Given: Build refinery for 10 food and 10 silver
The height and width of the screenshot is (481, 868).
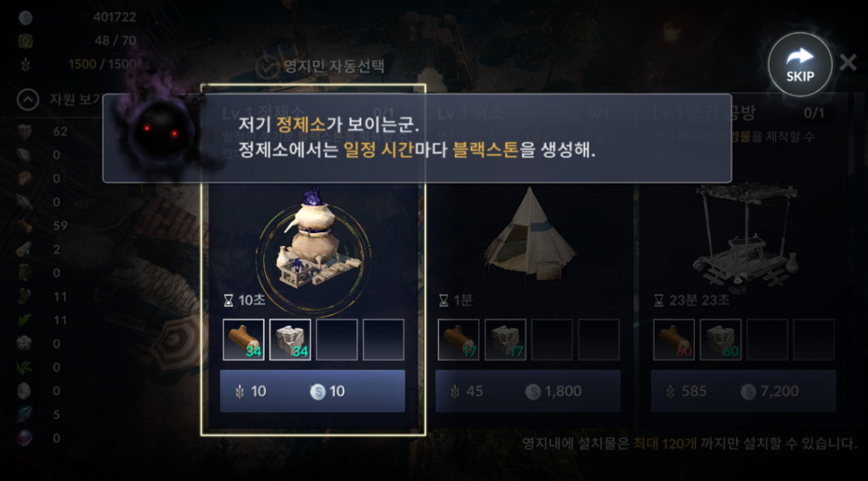Looking at the screenshot, I should [x=313, y=391].
